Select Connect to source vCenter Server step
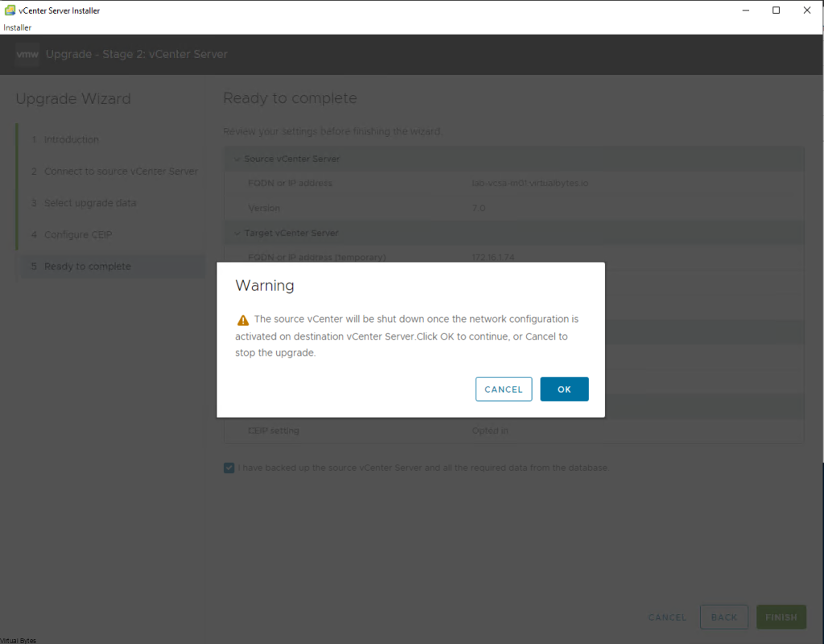The image size is (824, 644). coord(121,171)
